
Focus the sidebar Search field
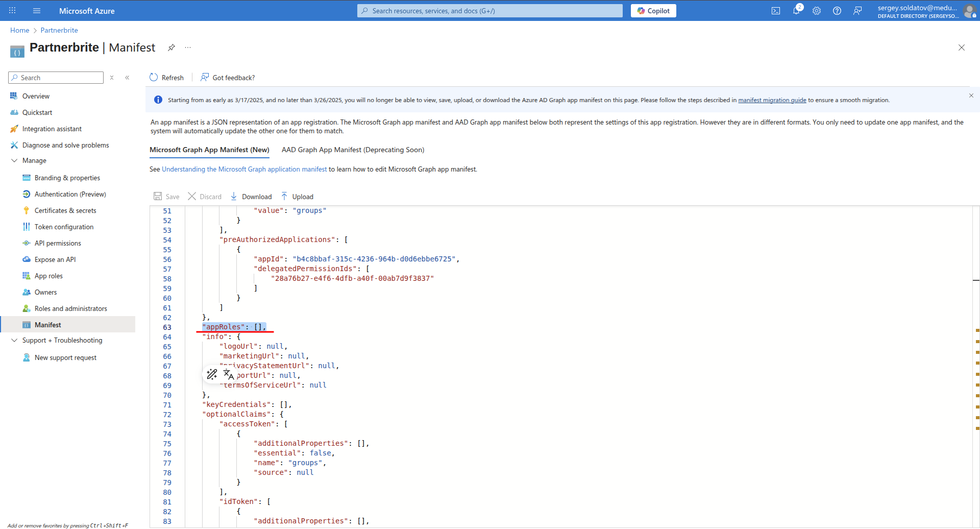[56, 78]
